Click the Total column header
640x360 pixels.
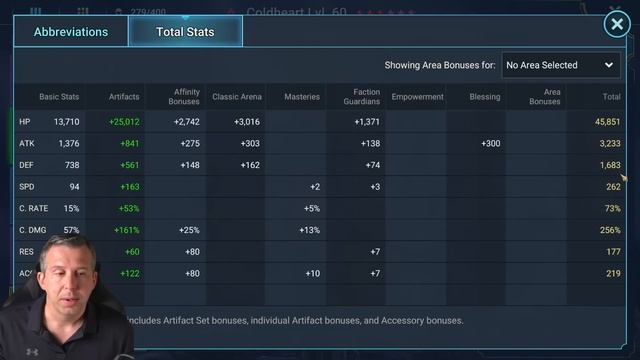pos(611,97)
